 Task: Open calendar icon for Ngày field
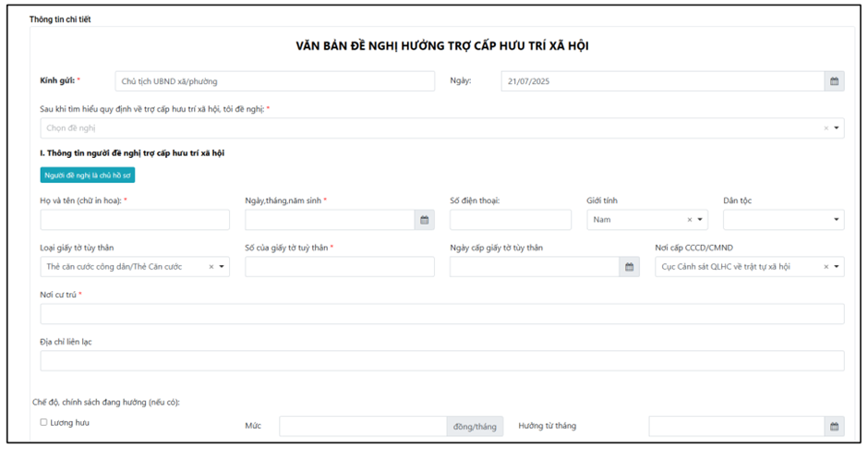click(x=834, y=81)
